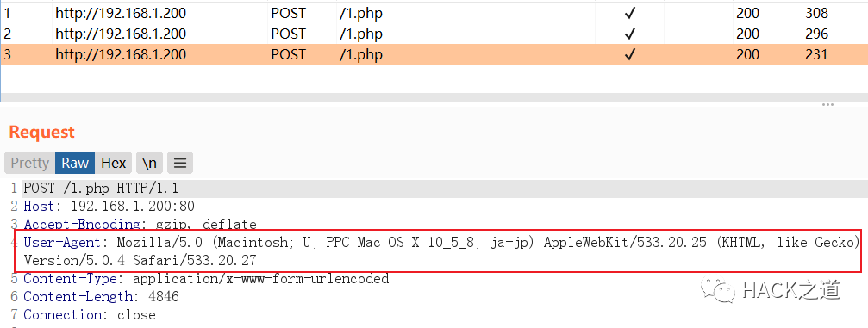Toggle the \n non-printable characters button

[x=149, y=164]
